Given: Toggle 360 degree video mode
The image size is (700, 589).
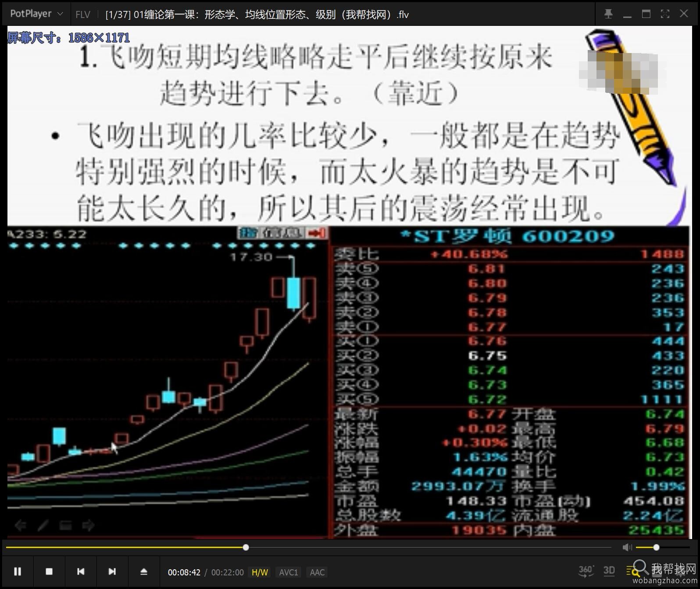Looking at the screenshot, I should point(586,571).
